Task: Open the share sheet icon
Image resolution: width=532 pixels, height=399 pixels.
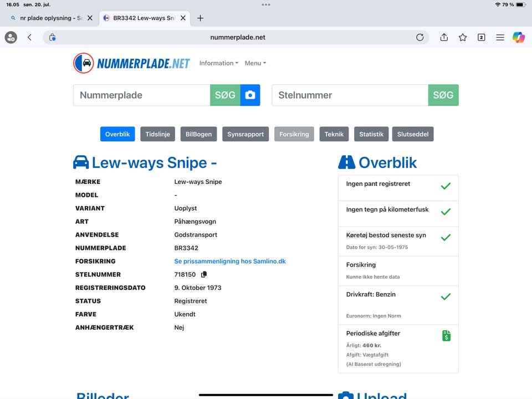Action: click(x=444, y=37)
